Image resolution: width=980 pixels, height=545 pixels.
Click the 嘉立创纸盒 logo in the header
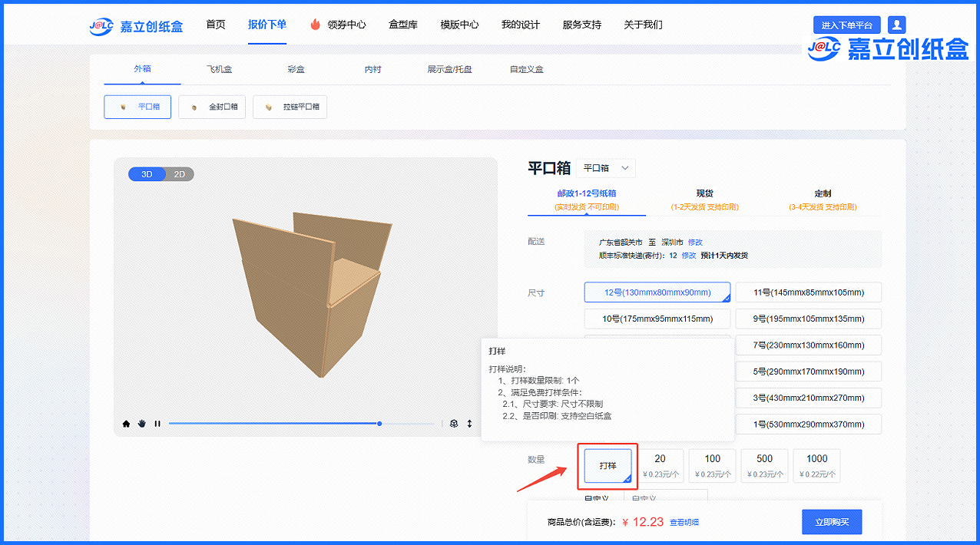[136, 25]
